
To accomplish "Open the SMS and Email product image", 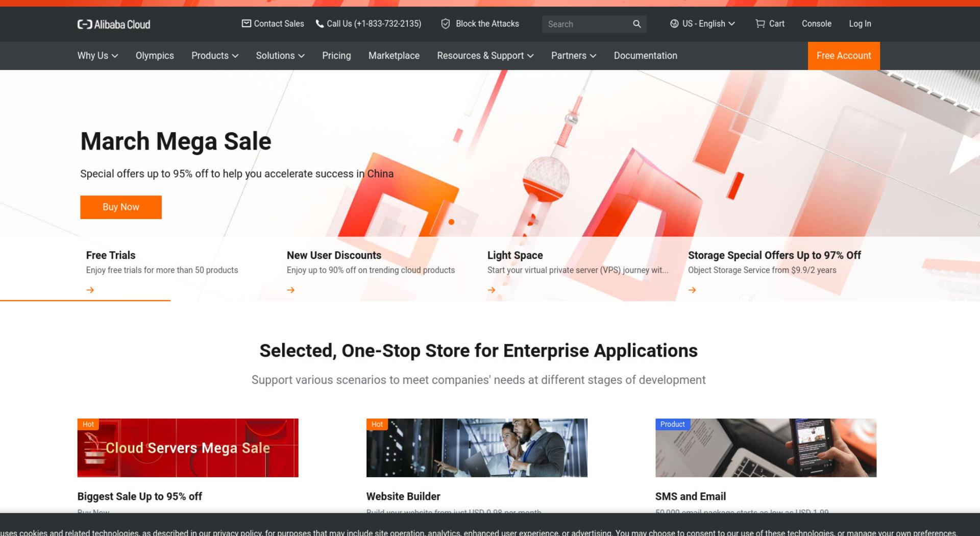I will [766, 448].
